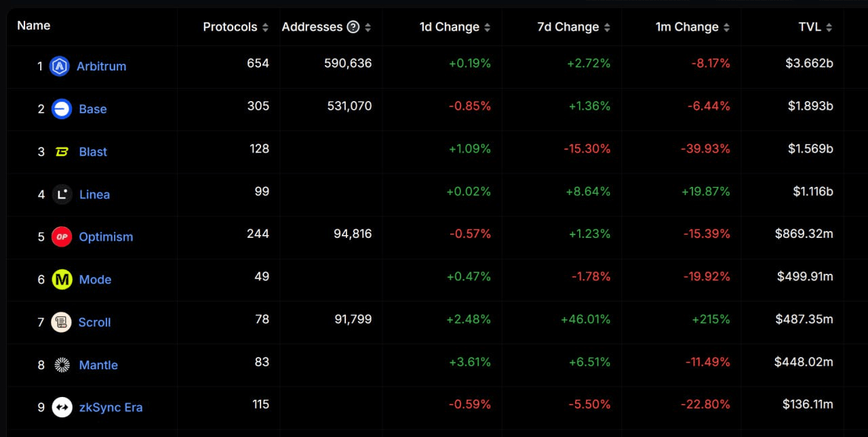
Task: Sort by 1d Change arrows
Action: pyautogui.click(x=487, y=28)
